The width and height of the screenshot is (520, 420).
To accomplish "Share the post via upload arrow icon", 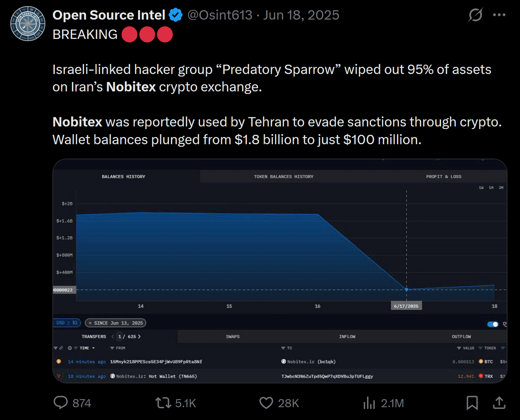I will [x=499, y=403].
